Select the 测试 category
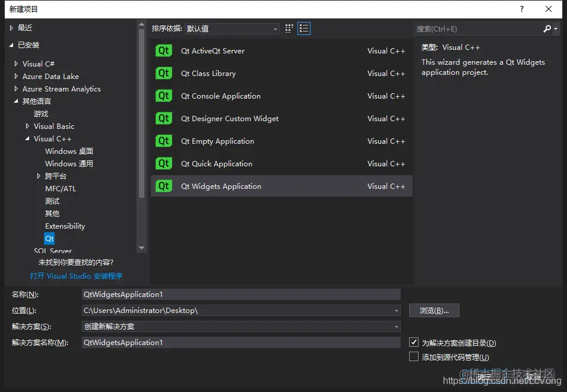This screenshot has height=392, width=567. [x=52, y=201]
